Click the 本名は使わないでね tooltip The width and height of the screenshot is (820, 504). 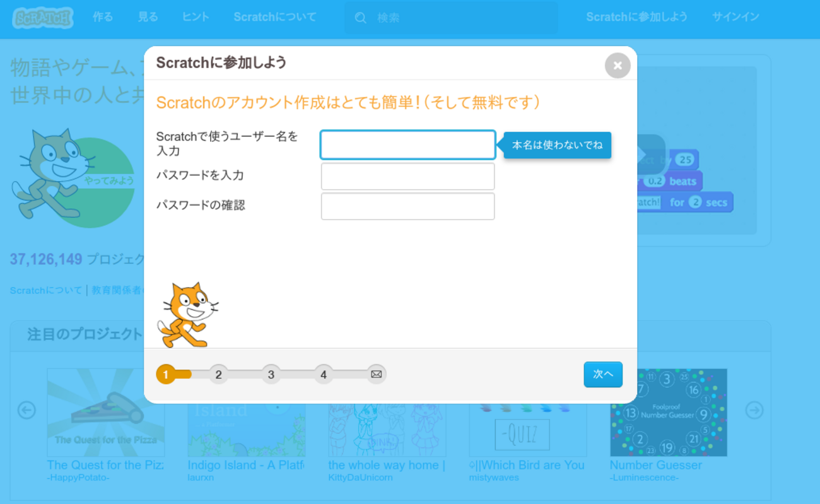click(557, 145)
